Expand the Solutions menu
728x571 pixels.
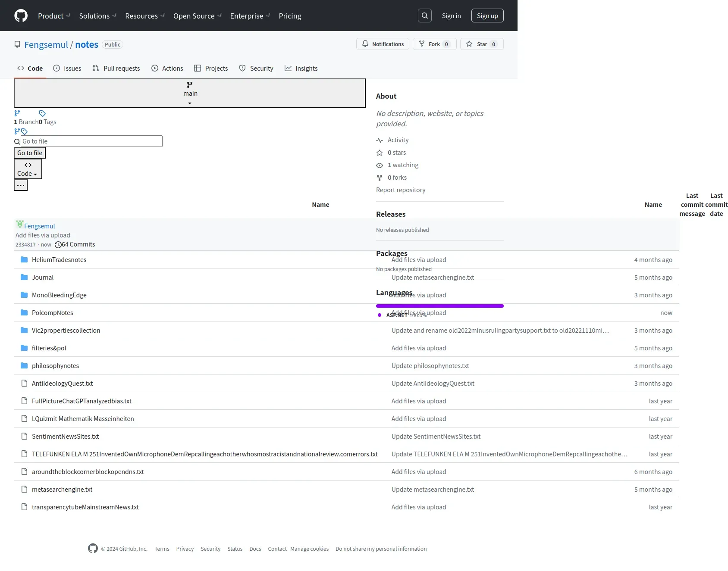tap(98, 16)
